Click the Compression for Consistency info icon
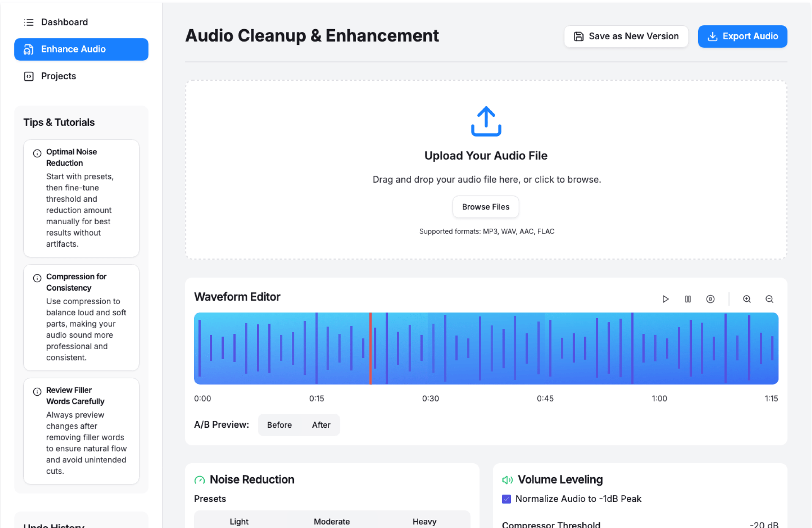This screenshot has height=528, width=812. (37, 278)
